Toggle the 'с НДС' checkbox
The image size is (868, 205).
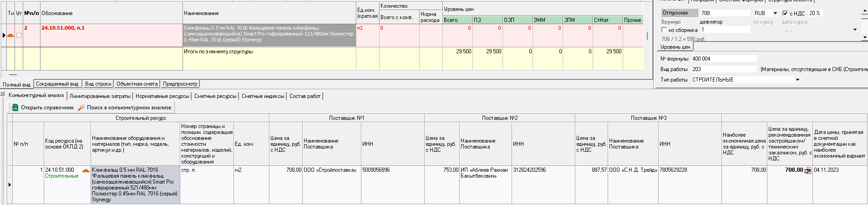click(x=785, y=13)
